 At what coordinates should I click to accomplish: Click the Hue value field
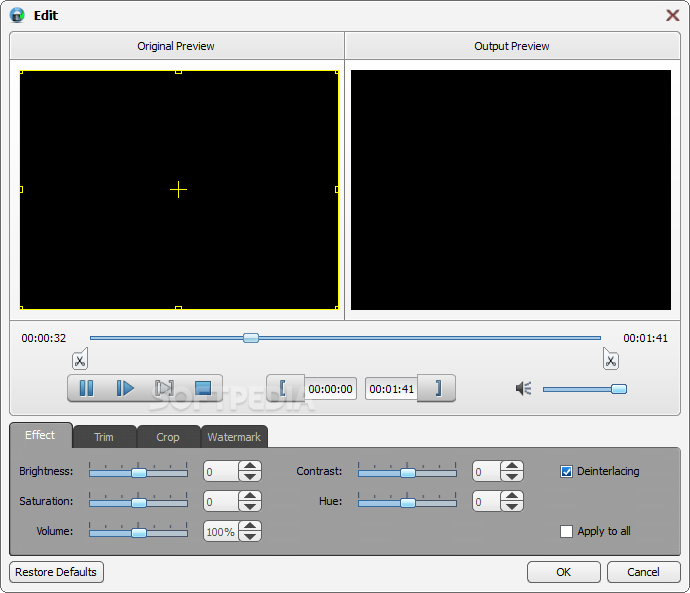coord(487,501)
